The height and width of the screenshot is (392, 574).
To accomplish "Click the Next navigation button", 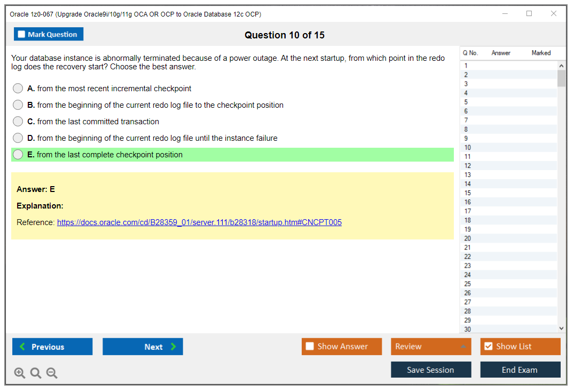I will pos(143,346).
